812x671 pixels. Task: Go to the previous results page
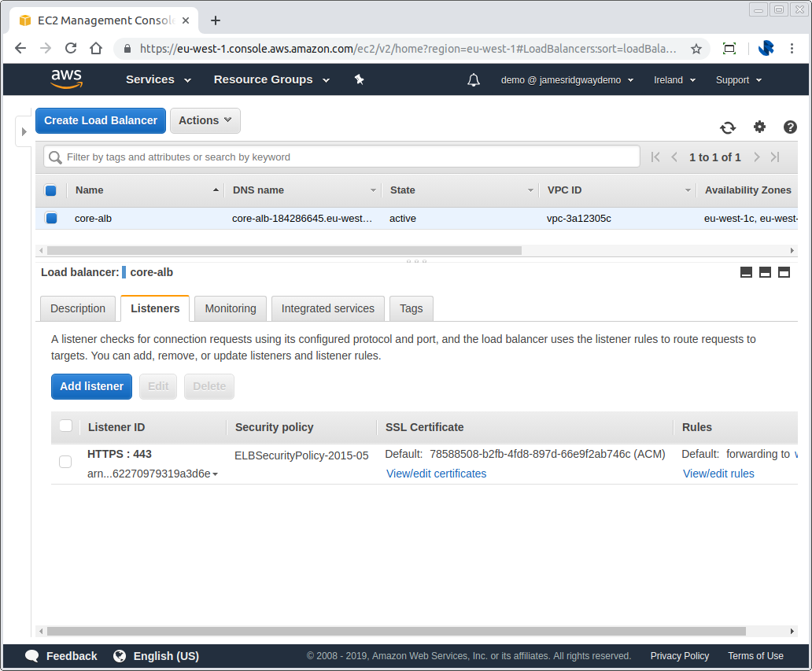pos(674,157)
